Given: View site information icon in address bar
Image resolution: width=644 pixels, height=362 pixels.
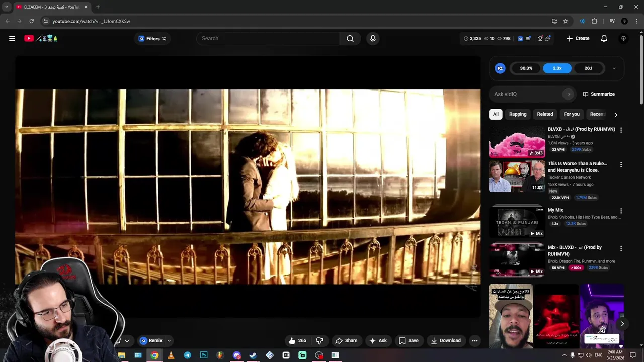Looking at the screenshot, I should click(46, 21).
